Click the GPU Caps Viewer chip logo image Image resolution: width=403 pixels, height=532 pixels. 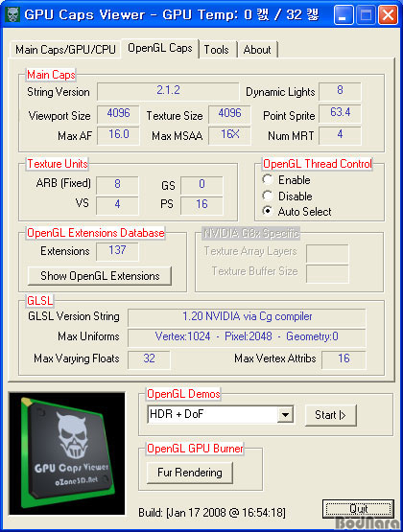click(x=67, y=453)
